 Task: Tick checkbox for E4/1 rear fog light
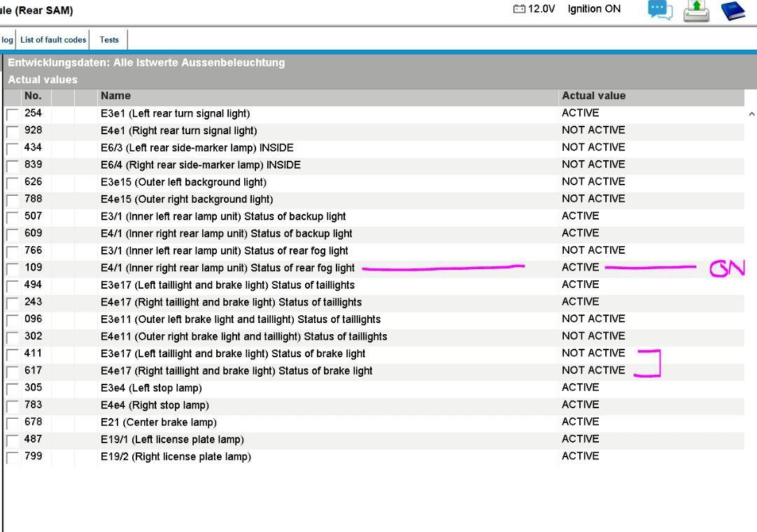13,268
